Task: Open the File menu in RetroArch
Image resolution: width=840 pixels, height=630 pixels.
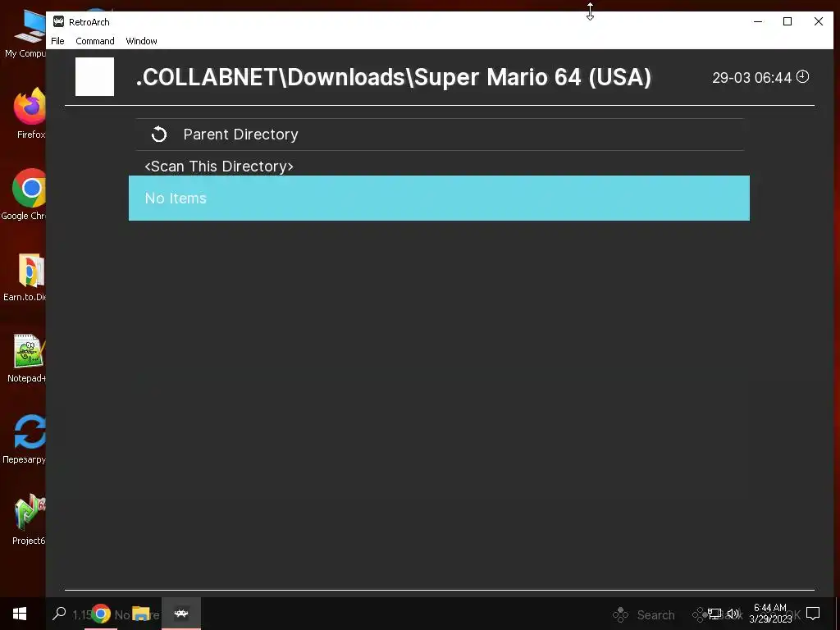Action: 57,41
